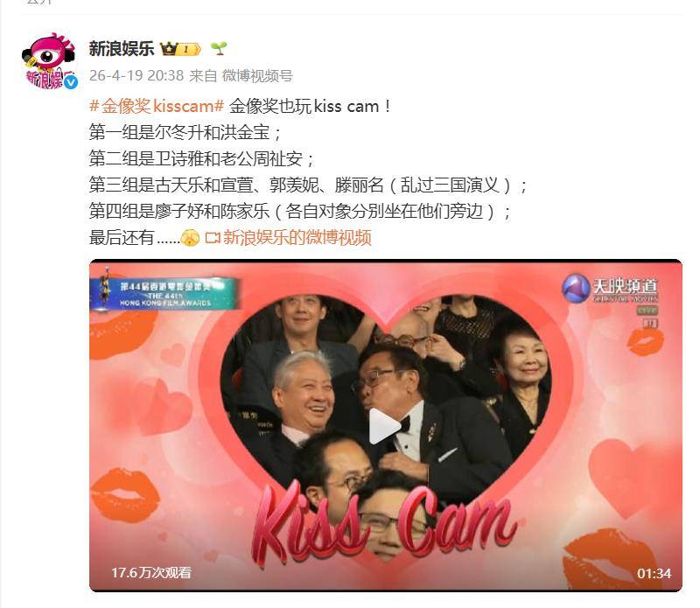Image resolution: width=700 pixels, height=608 pixels.
Task: Click the 01:34 video duration label
Action: (x=654, y=573)
